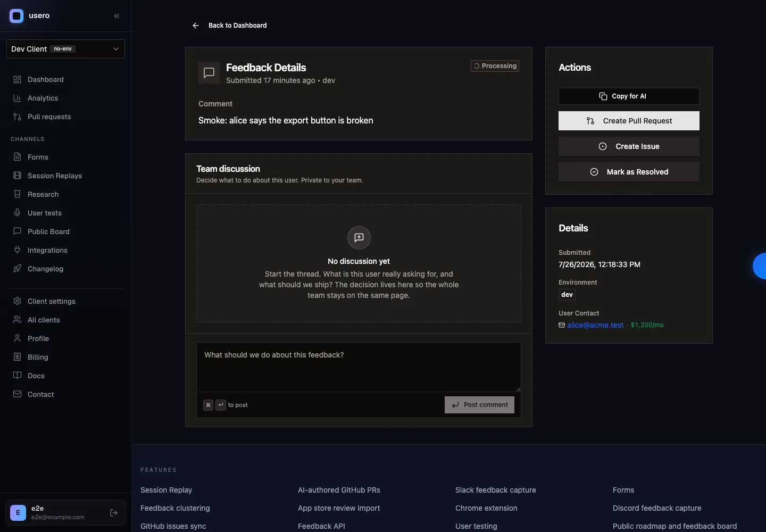The height and width of the screenshot is (532, 766).
Task: Open User testing footer link
Action: 476,526
